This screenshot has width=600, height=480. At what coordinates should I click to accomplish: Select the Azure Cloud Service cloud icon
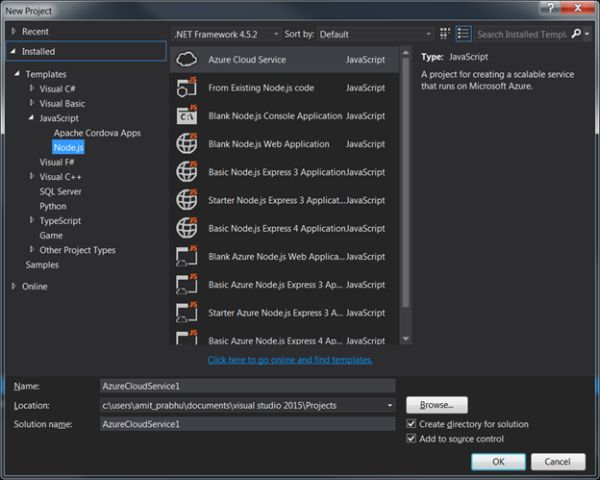187,59
